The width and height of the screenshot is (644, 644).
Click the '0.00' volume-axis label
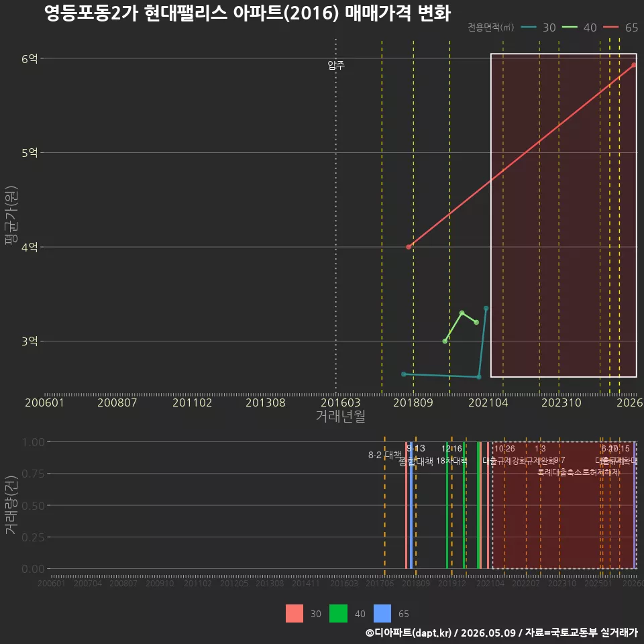coord(34,570)
